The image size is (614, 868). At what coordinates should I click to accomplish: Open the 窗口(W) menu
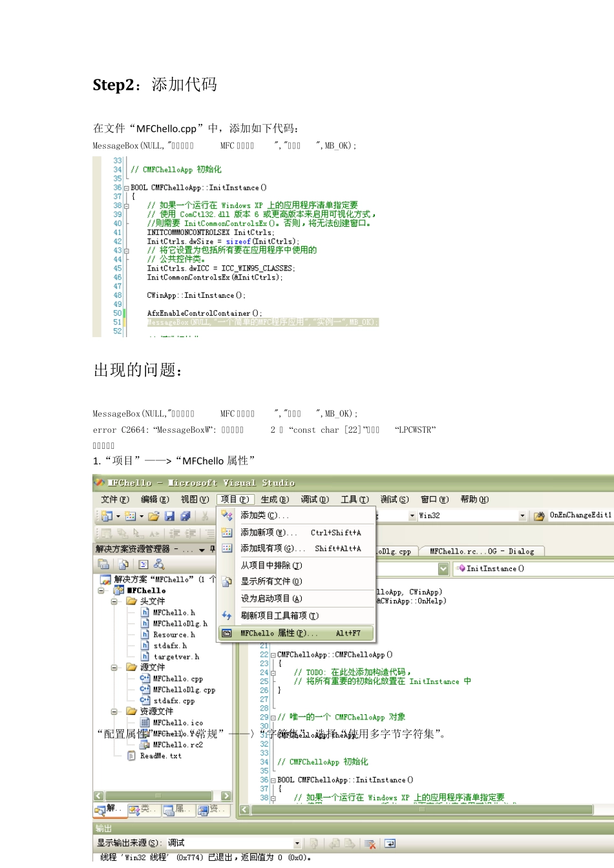tap(434, 499)
